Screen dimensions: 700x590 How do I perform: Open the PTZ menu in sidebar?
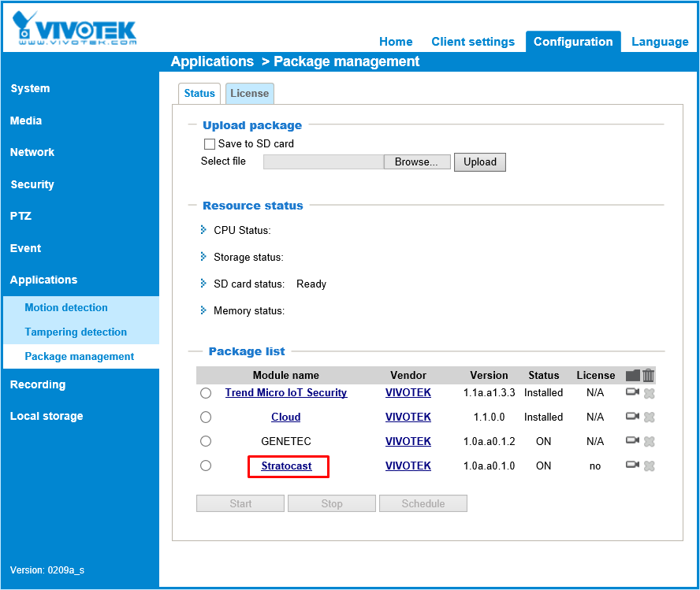(x=20, y=216)
